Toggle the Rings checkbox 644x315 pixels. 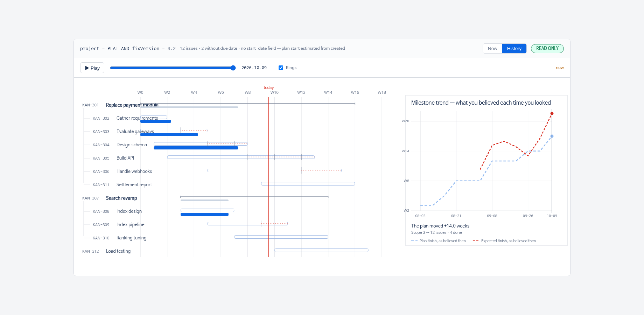281,68
